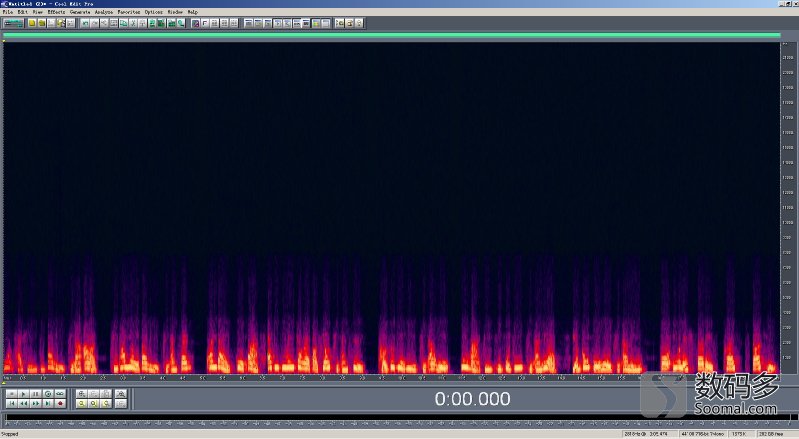
Task: Click the Rewind transport button
Action: click(x=23, y=403)
